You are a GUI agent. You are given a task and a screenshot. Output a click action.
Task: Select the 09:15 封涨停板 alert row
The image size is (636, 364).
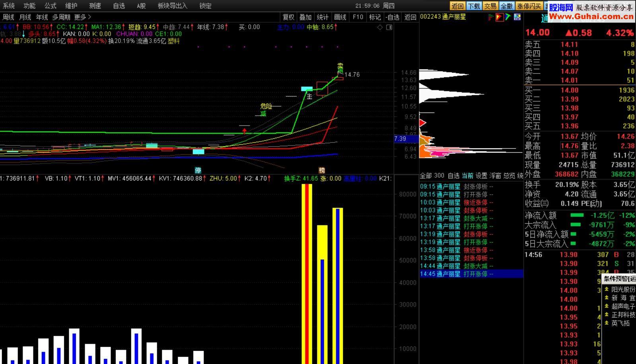click(471, 186)
